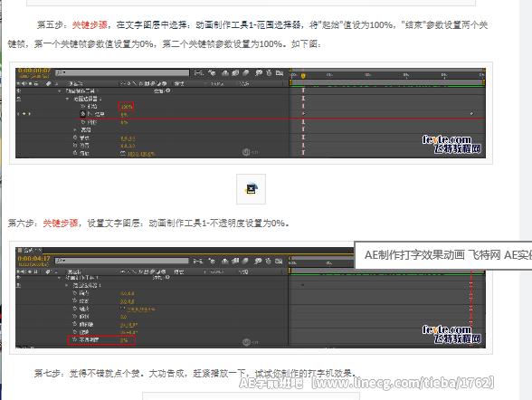Toggle the 锚点 stopwatch in step five panel
The image size is (532, 400).
click(x=75, y=138)
